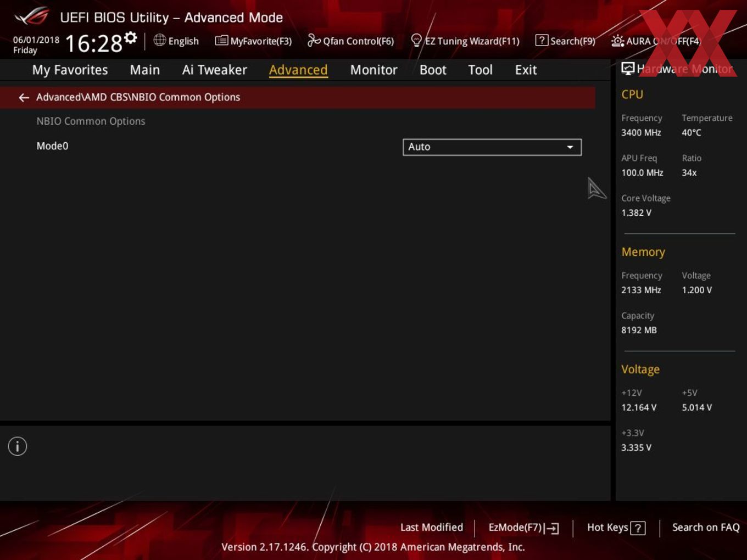Click the AURA light icon
This screenshot has height=560, width=747.
point(617,41)
